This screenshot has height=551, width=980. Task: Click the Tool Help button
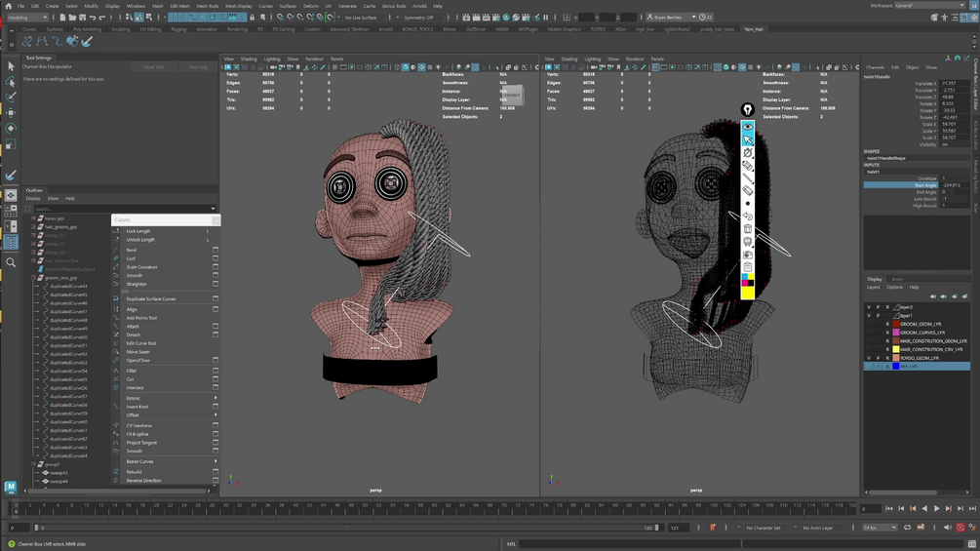click(x=198, y=67)
